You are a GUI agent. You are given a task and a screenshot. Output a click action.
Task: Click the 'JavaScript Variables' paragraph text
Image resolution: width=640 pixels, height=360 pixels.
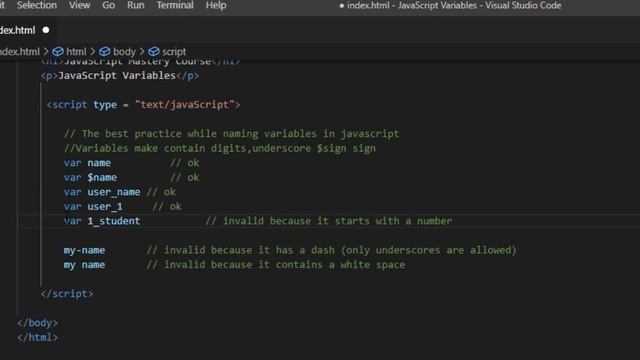pyautogui.click(x=117, y=76)
